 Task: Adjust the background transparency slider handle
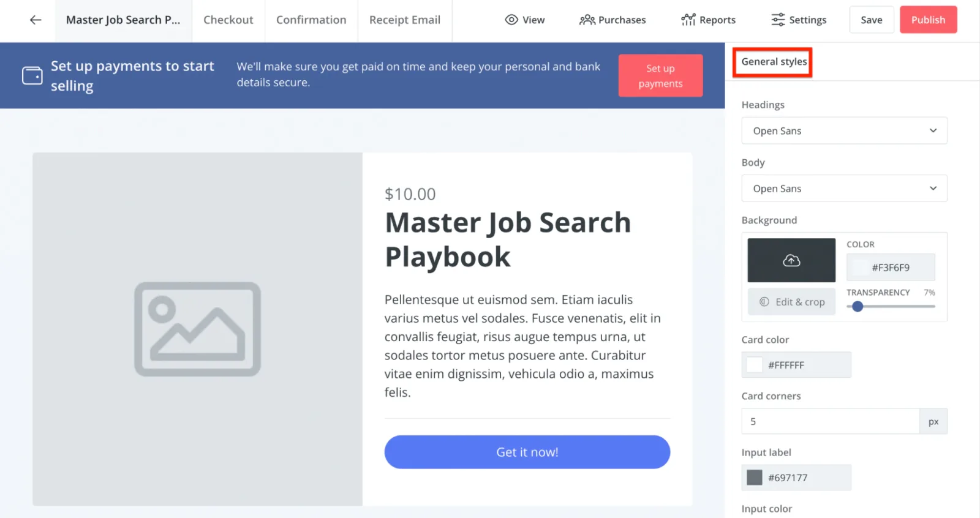858,306
